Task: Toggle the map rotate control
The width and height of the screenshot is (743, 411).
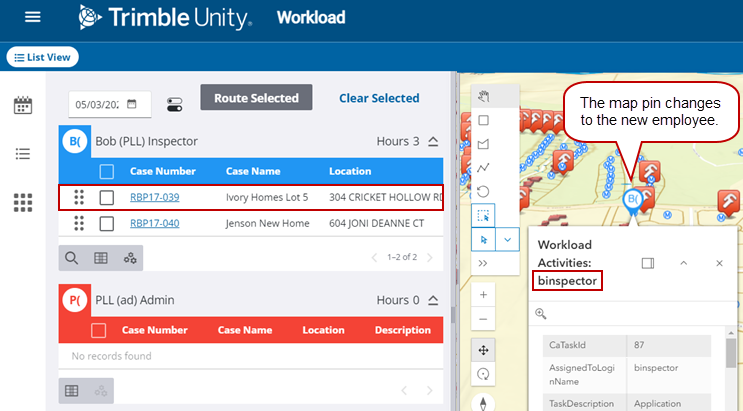Action: tap(483, 374)
